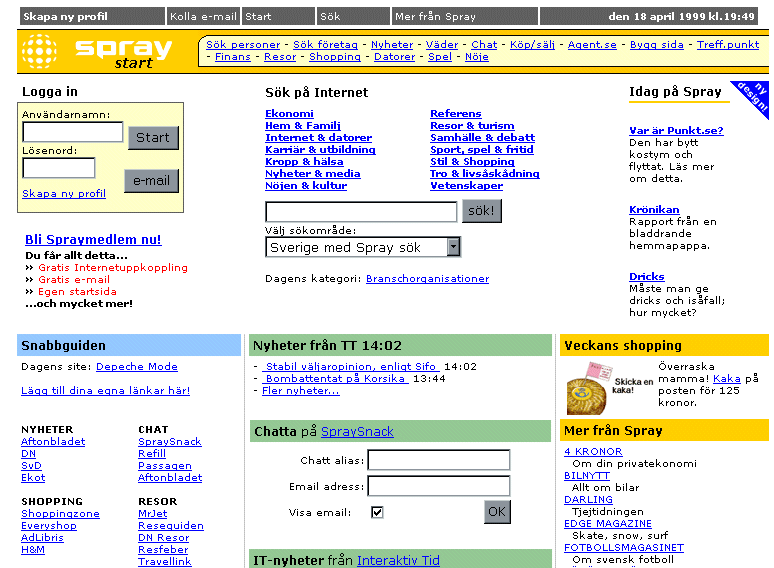
Task: Open the 'Dricks' article
Action: 647,277
